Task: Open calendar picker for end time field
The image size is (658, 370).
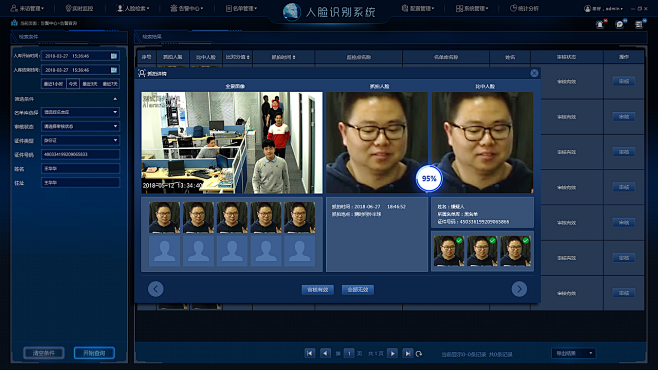Action: pos(114,70)
